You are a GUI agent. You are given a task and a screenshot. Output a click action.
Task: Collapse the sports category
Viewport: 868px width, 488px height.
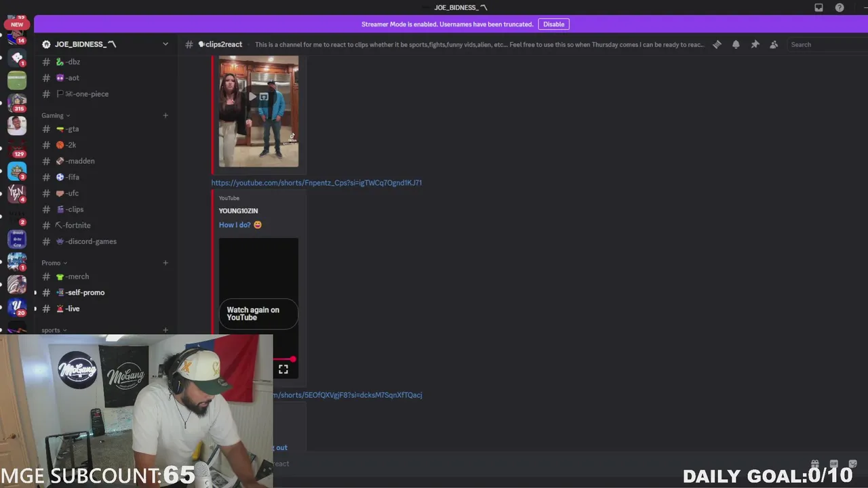[54, 330]
